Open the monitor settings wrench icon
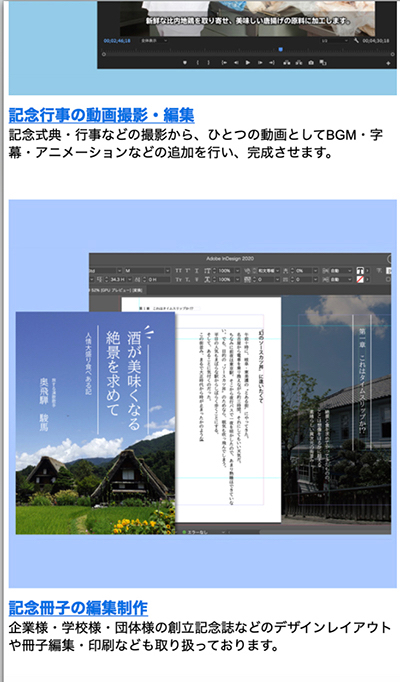Viewport: 400px width, 682px height. (357, 40)
